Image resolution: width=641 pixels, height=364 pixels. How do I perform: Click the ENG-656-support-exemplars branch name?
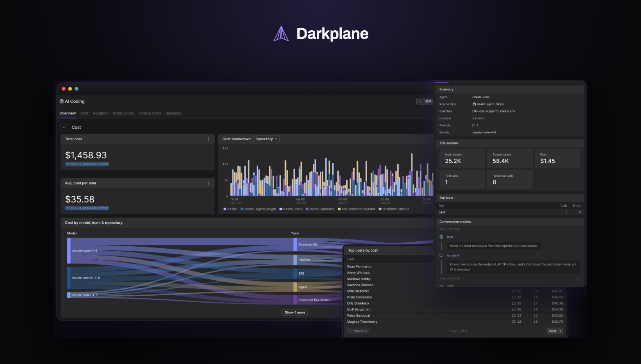pos(494,111)
